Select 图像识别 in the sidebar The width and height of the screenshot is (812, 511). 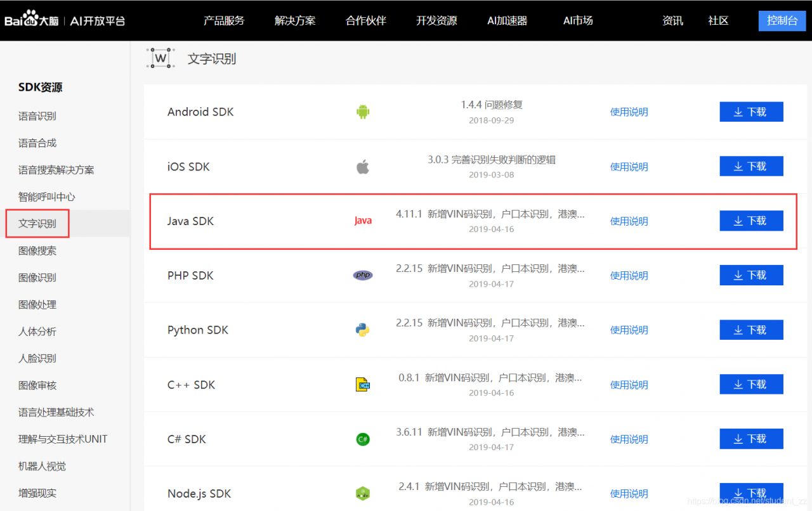(x=37, y=278)
